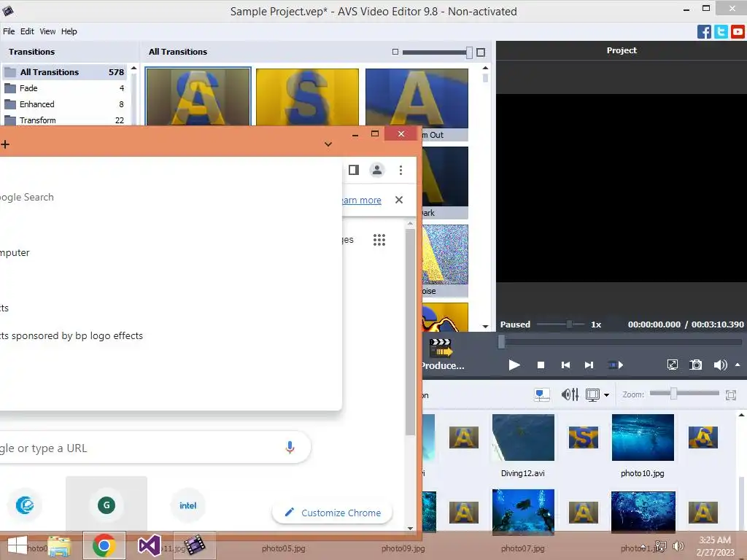Select the yellow S transition thumbnail
The width and height of the screenshot is (747, 560).
coord(307,97)
